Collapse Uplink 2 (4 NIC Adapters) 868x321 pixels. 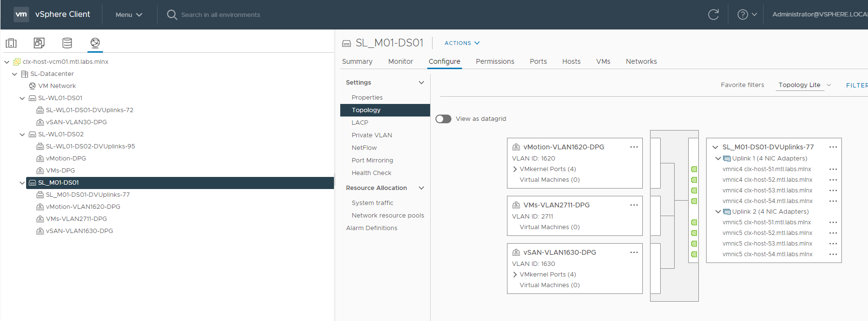tap(718, 212)
